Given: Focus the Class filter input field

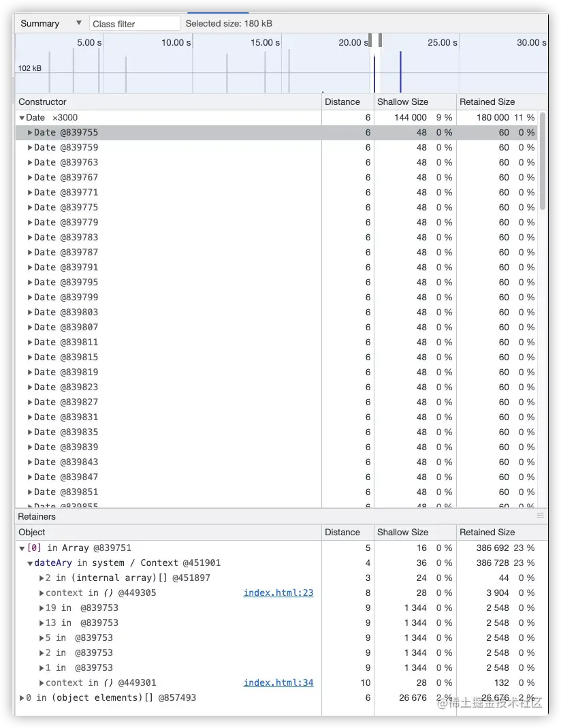Looking at the screenshot, I should pos(134,24).
